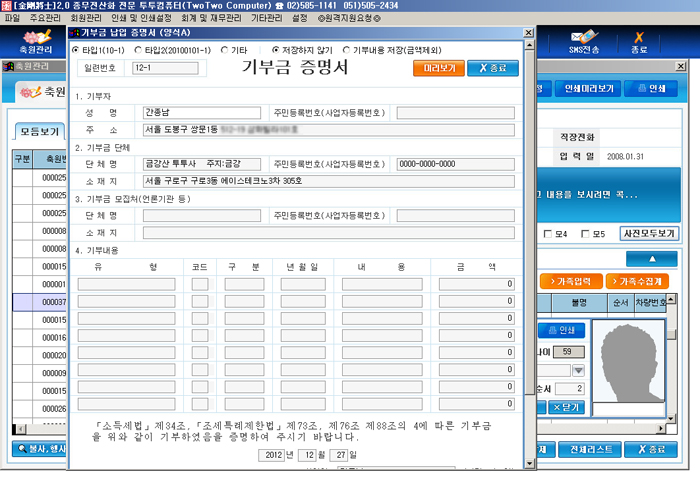Screen dimensions: 700x490
Task: Open the 축원관리 toolbar icon
Action: coord(36,42)
